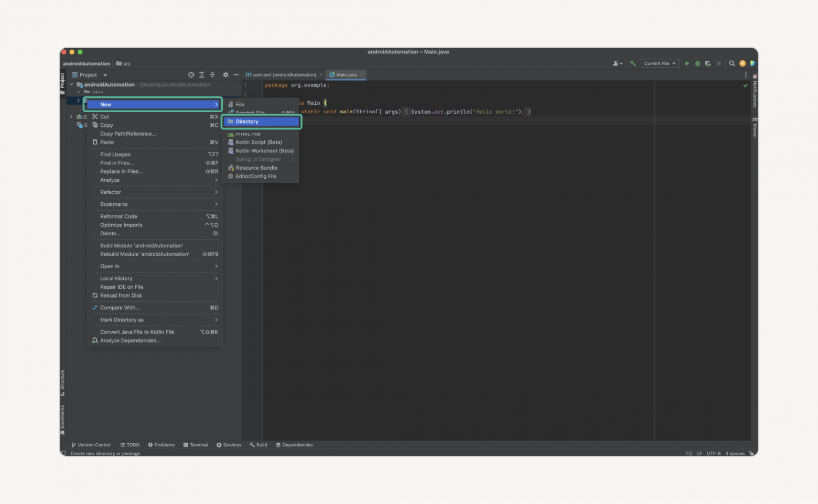Expand the Bookmarks submenu
This screenshot has width=818, height=504.
click(155, 204)
